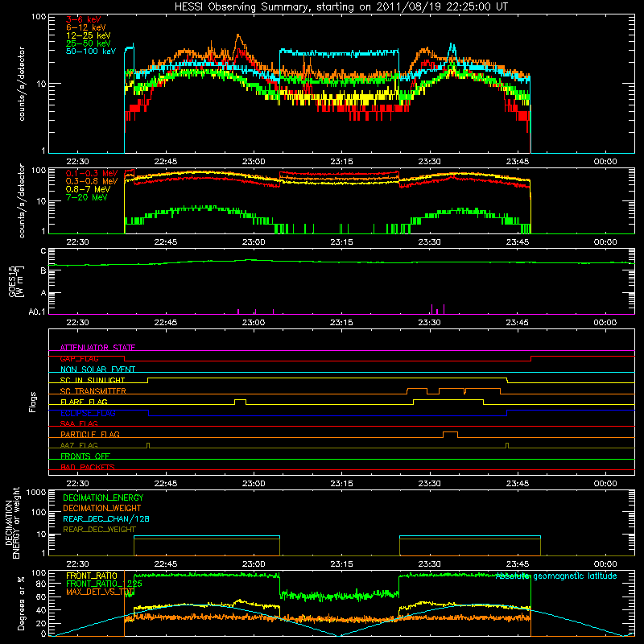Screen dimensions: 644x644
Task: Click the 1000 tick on the decimation axis
Action: pos(36,492)
